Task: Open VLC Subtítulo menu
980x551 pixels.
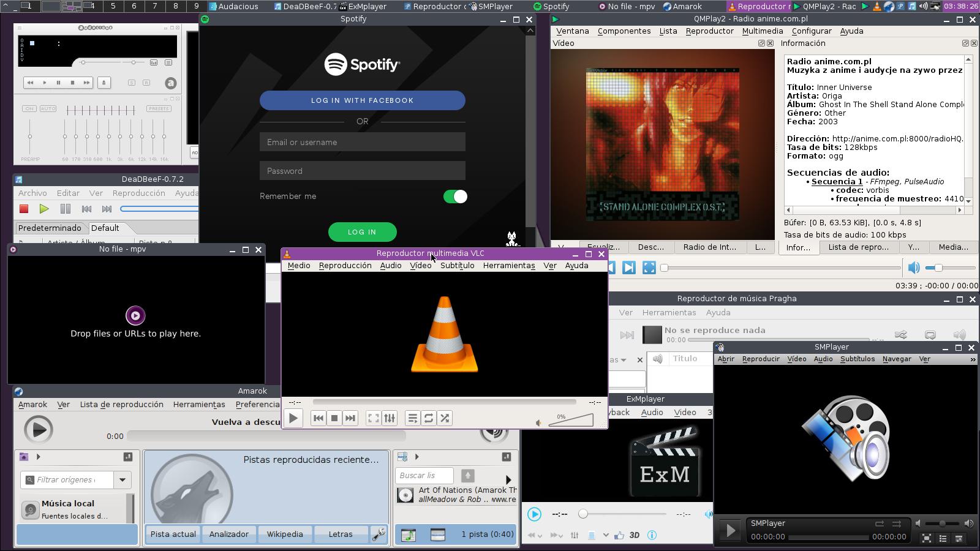Action: 457,266
